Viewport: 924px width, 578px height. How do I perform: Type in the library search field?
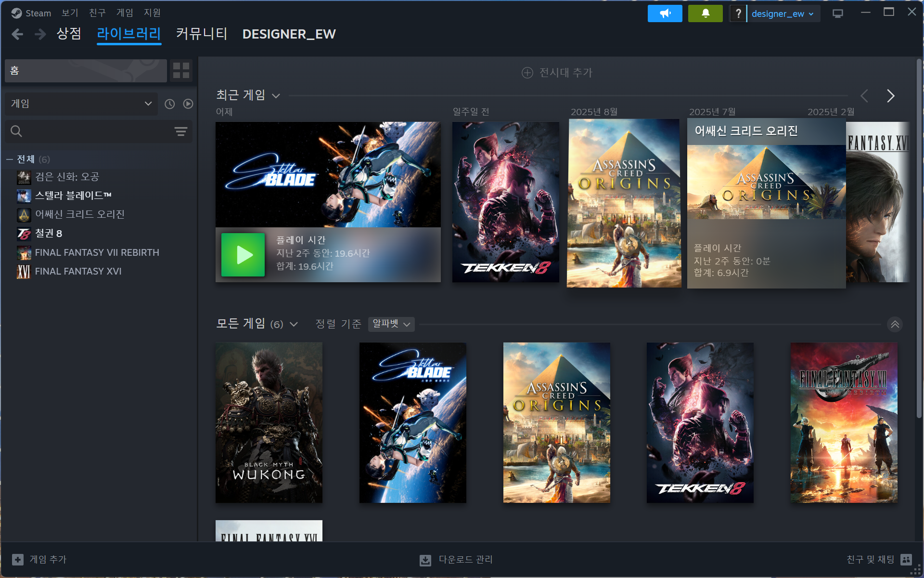click(x=99, y=131)
